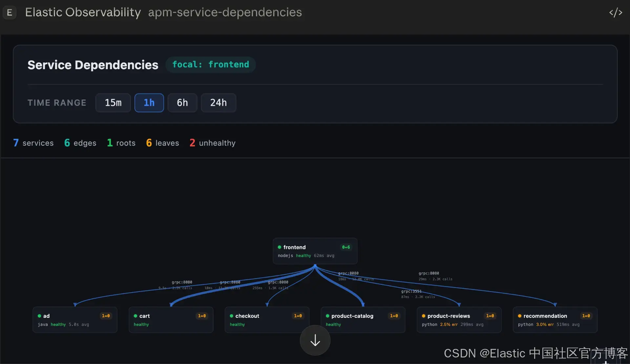Click the E app logo icon

tap(10, 12)
